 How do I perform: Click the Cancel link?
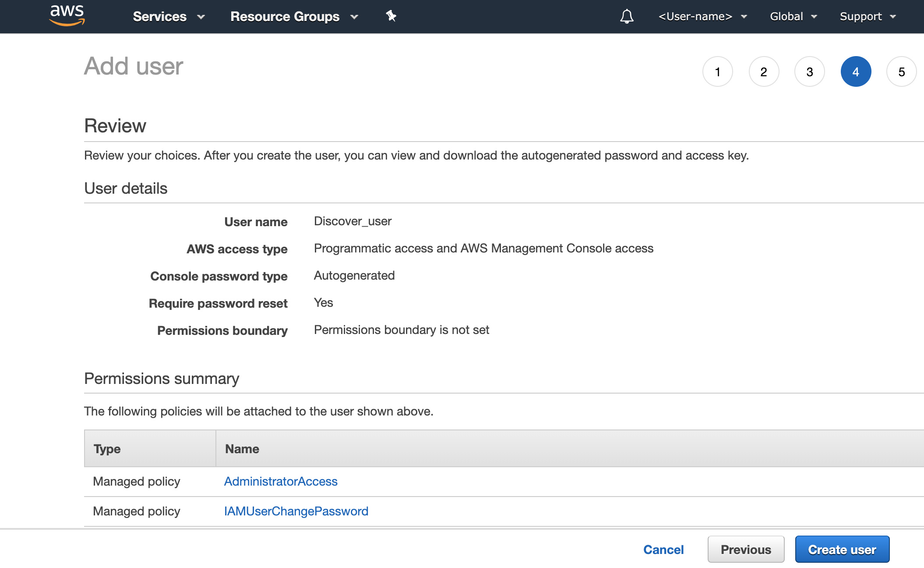[x=663, y=550]
